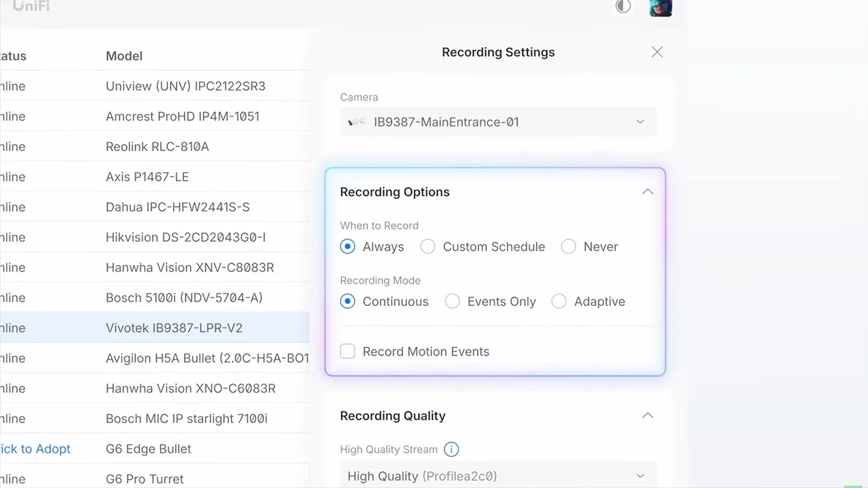Sort by the Status column header

[x=13, y=56]
